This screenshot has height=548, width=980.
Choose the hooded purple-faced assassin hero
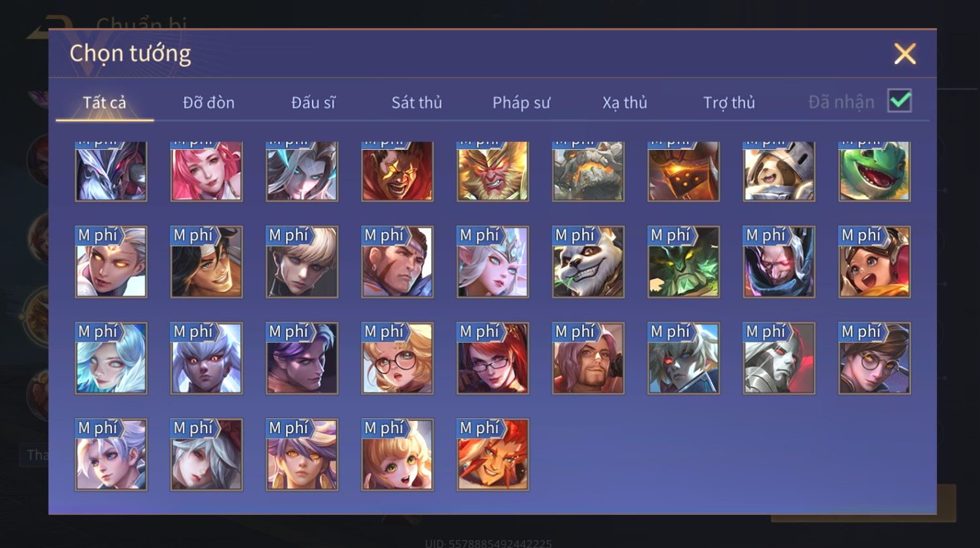(x=779, y=262)
